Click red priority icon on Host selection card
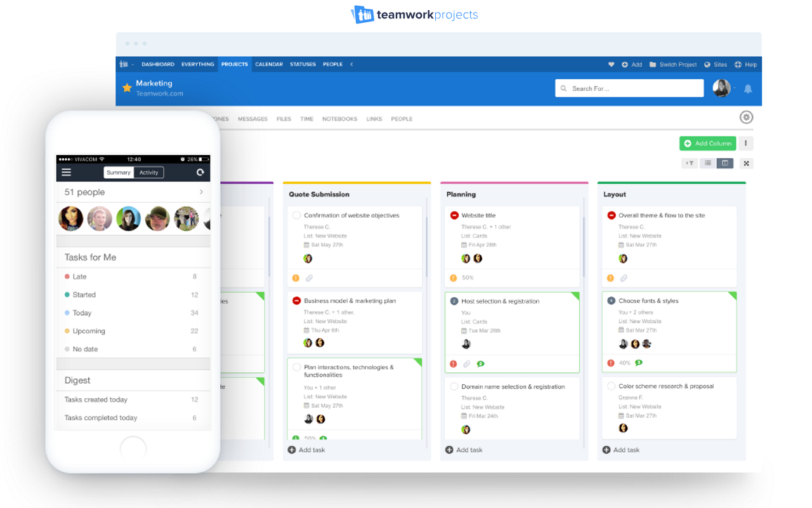This screenshot has height=508, width=812. point(453,364)
